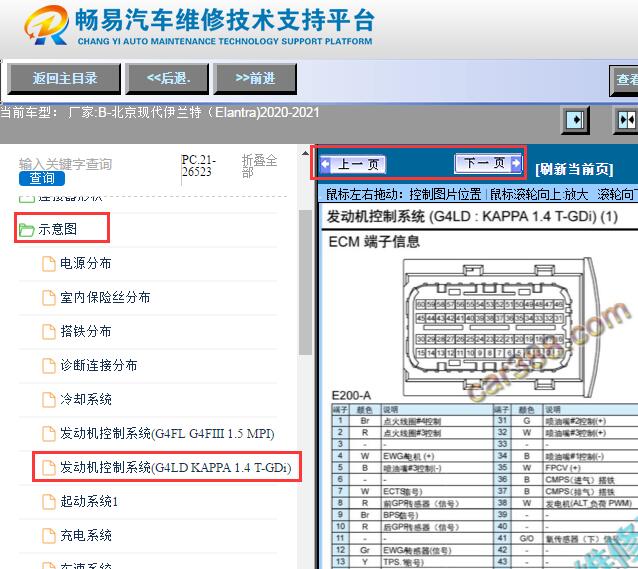
Task: Click the page icon beside 搭铁分布
Action: tap(49, 332)
